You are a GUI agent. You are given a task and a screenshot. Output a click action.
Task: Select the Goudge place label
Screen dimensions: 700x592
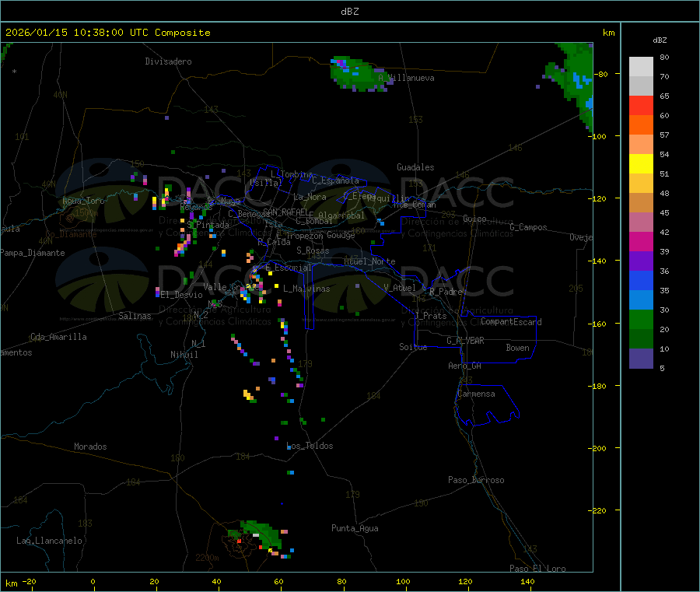[x=341, y=235]
